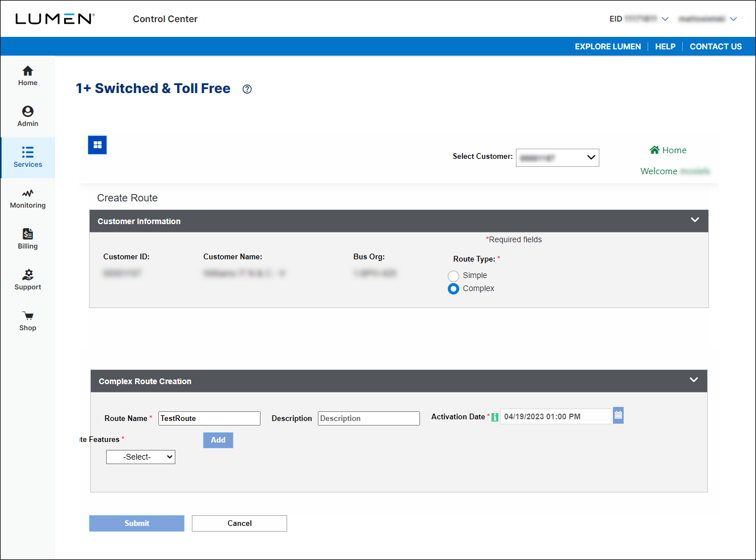This screenshot has height=560, width=756.
Task: Open the calendar picker for Activation Date
Action: [x=618, y=415]
